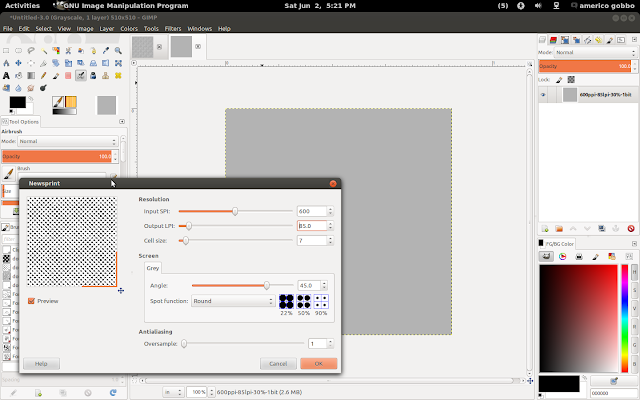This screenshot has height=400, width=640.
Task: Click the new layer icon in Layers panel
Action: point(544,229)
